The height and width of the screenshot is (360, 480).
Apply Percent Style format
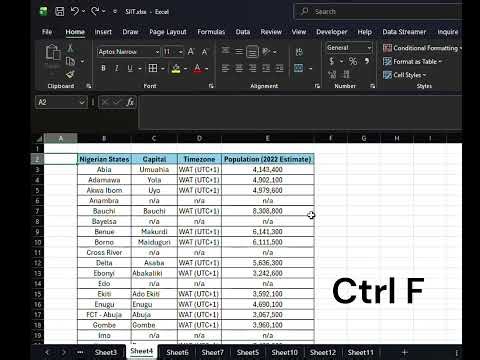[353, 61]
